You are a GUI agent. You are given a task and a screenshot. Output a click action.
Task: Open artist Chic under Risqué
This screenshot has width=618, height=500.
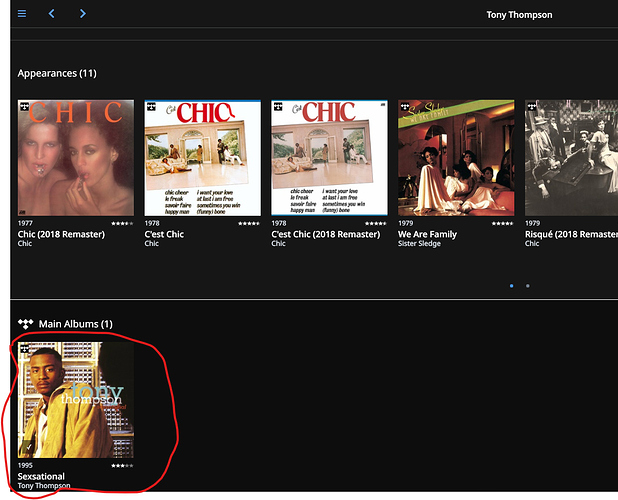click(532, 243)
